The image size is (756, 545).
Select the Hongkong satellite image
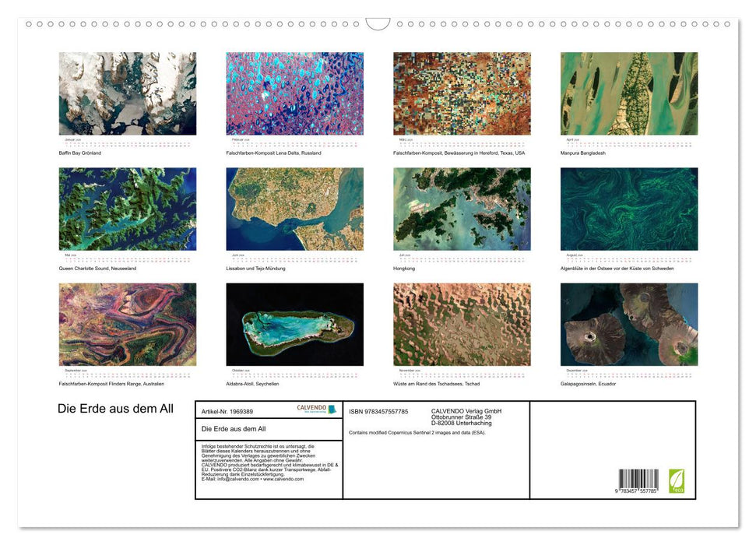coord(462,209)
